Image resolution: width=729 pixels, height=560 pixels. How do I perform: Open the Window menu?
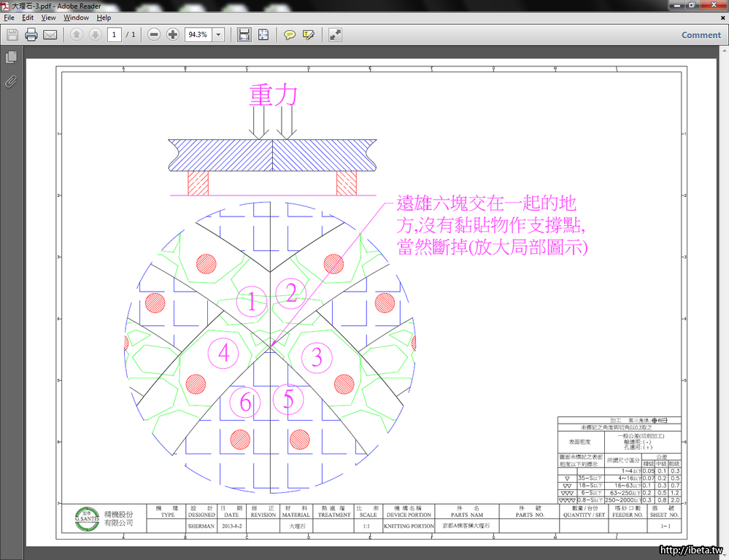(x=76, y=17)
